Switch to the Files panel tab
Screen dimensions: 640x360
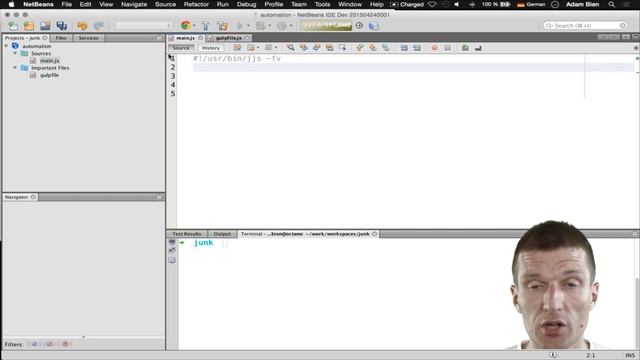(x=61, y=38)
